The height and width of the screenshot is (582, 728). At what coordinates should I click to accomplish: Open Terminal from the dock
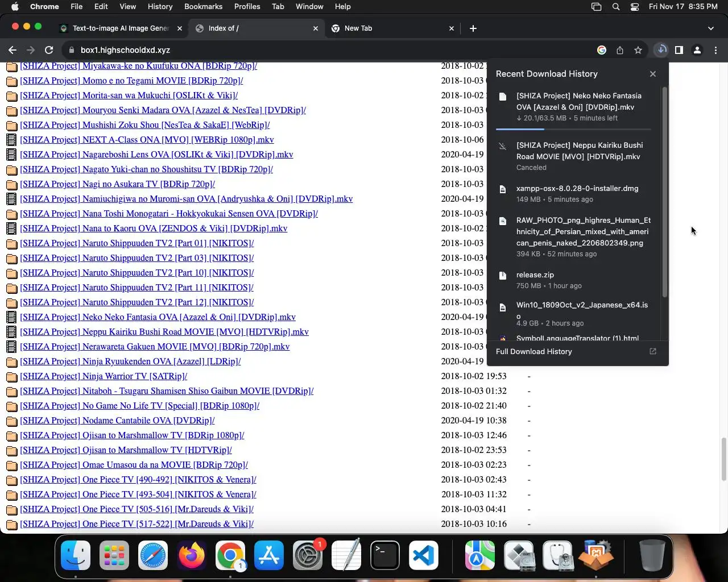click(385, 555)
